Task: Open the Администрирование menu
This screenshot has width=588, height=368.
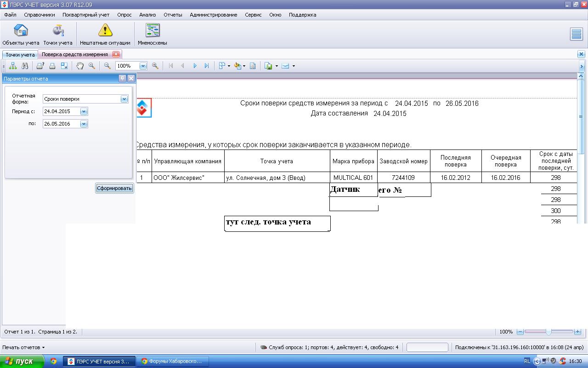Action: 214,15
